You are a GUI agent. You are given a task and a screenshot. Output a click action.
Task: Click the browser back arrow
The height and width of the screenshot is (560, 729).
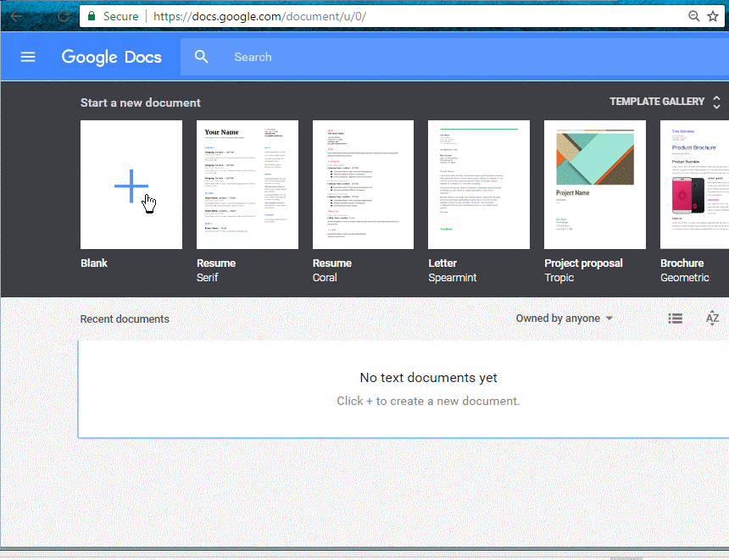(16, 16)
